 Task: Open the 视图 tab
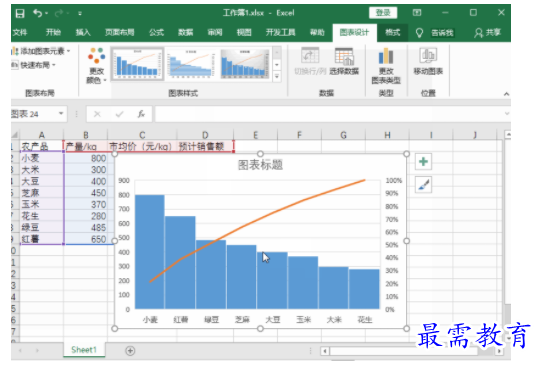[244, 33]
